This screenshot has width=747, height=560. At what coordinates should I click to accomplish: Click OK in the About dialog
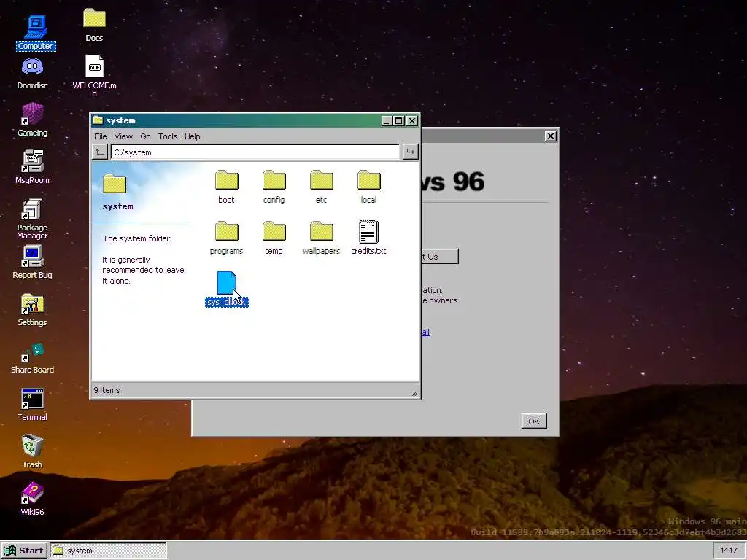point(534,421)
